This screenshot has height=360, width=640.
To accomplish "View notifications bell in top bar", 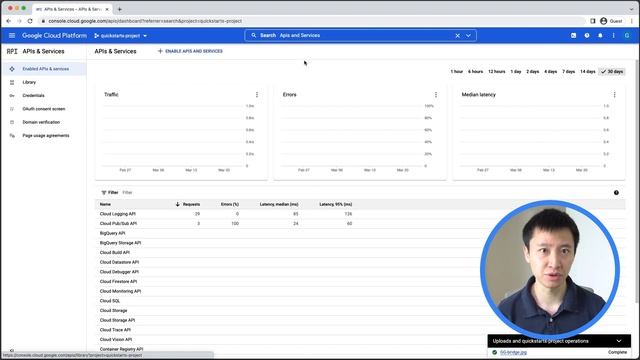I will tap(600, 36).
